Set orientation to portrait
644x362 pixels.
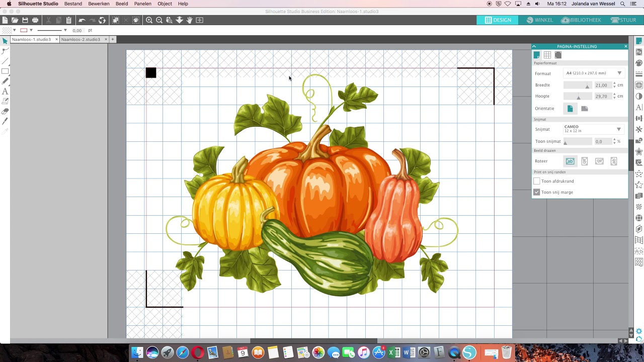coord(570,109)
